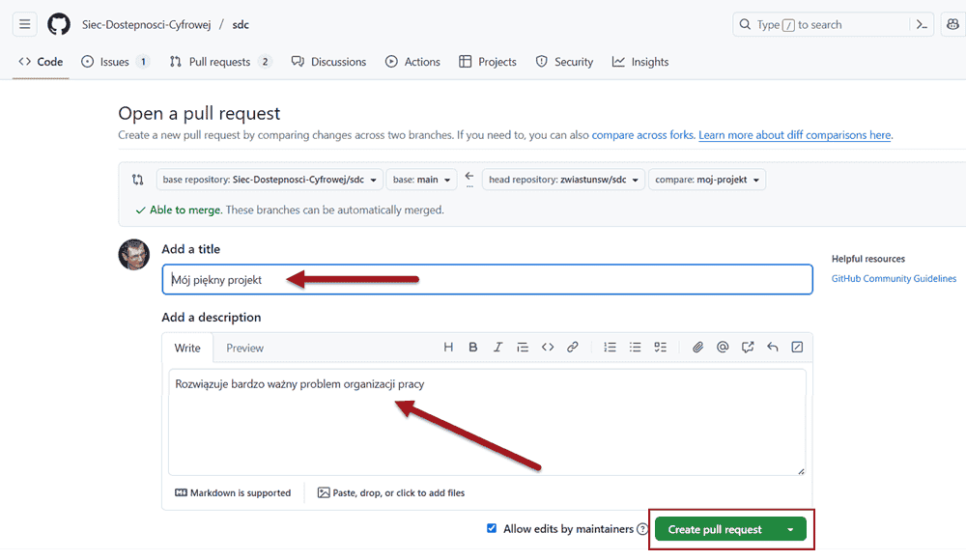Open the Create pull request options arrow
This screenshot has width=966, height=560.
(x=791, y=528)
